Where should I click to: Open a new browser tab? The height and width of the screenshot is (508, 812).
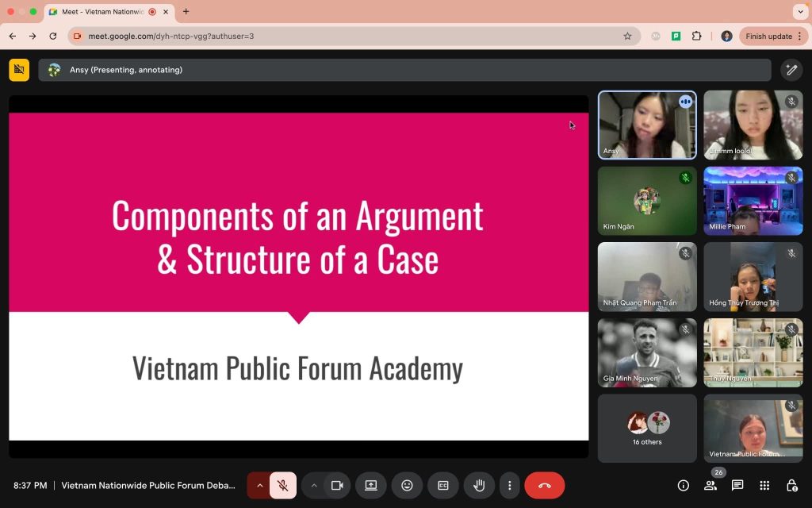tap(186, 11)
